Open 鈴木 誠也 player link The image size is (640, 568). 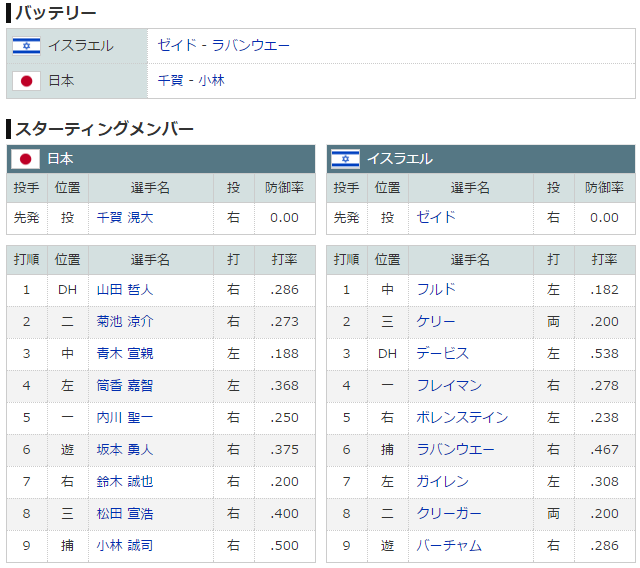point(125,481)
